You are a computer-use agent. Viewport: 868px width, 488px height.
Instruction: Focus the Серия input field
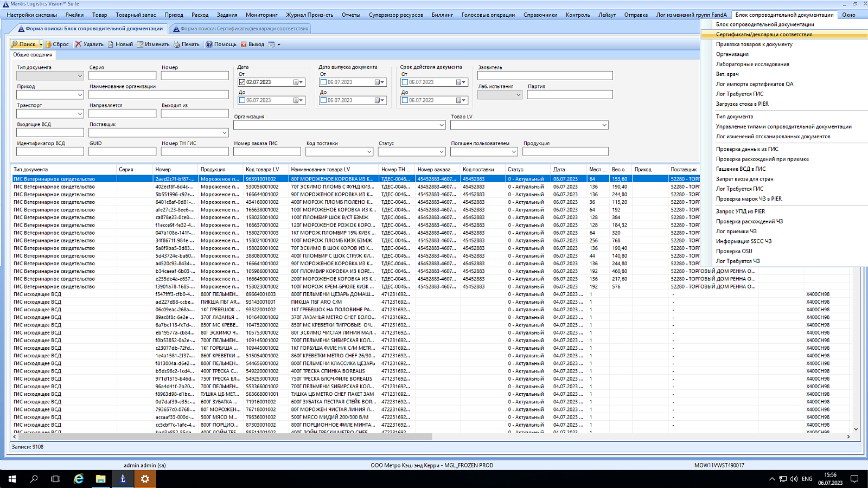[x=122, y=76]
